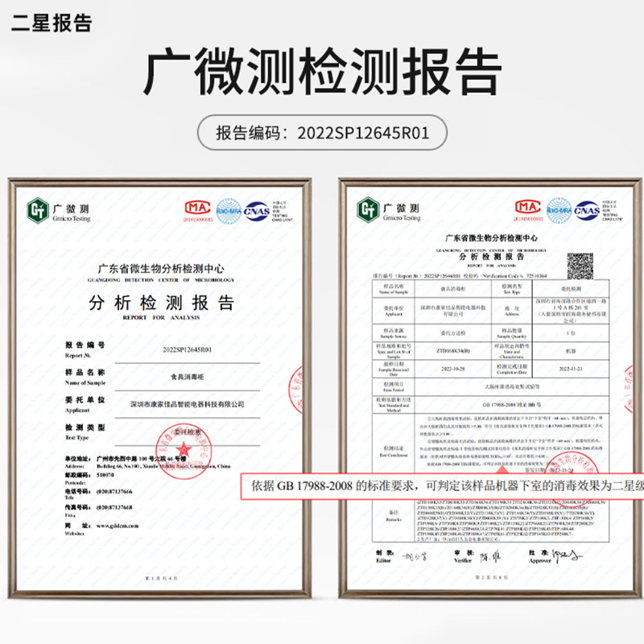Click the green GT logo on the cover-page certificate
The height and width of the screenshot is (644, 644).
(38, 210)
